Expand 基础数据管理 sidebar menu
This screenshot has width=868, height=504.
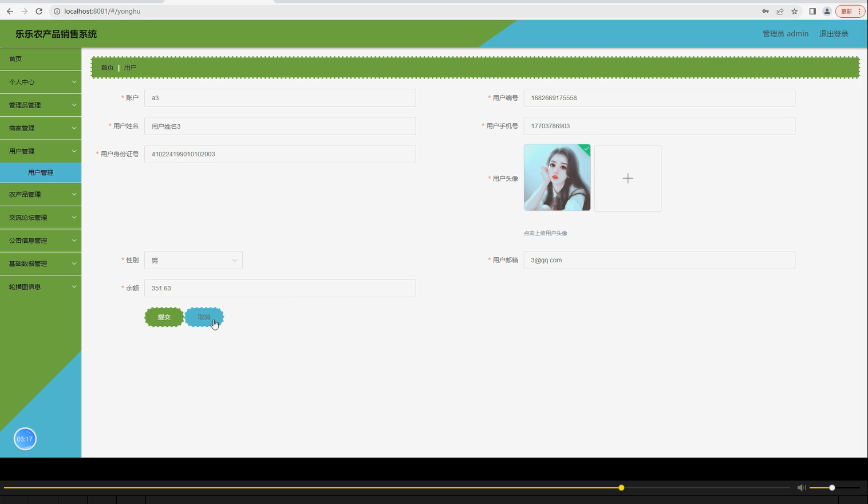pos(41,264)
